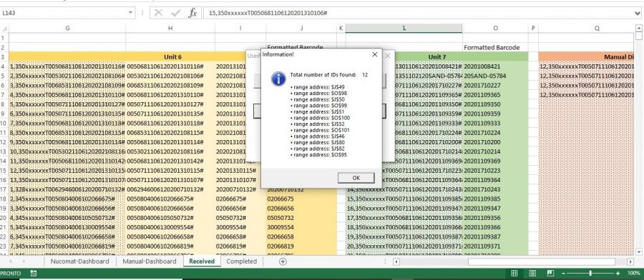Expand the formula bar with chevron

pos(638,13)
